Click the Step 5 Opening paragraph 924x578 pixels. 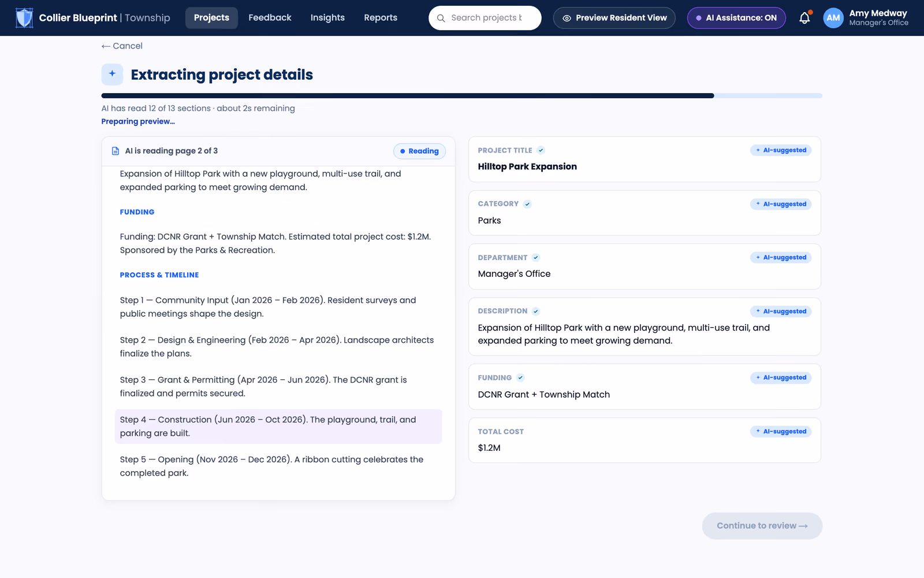click(271, 466)
